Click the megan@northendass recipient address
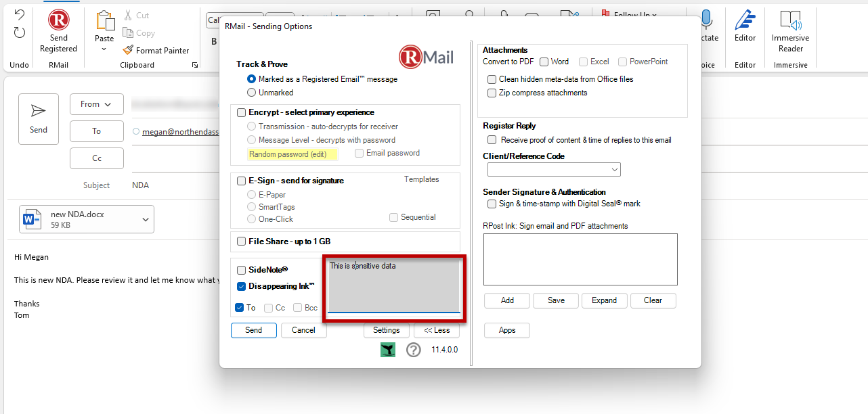The image size is (868, 414). pyautogui.click(x=180, y=132)
